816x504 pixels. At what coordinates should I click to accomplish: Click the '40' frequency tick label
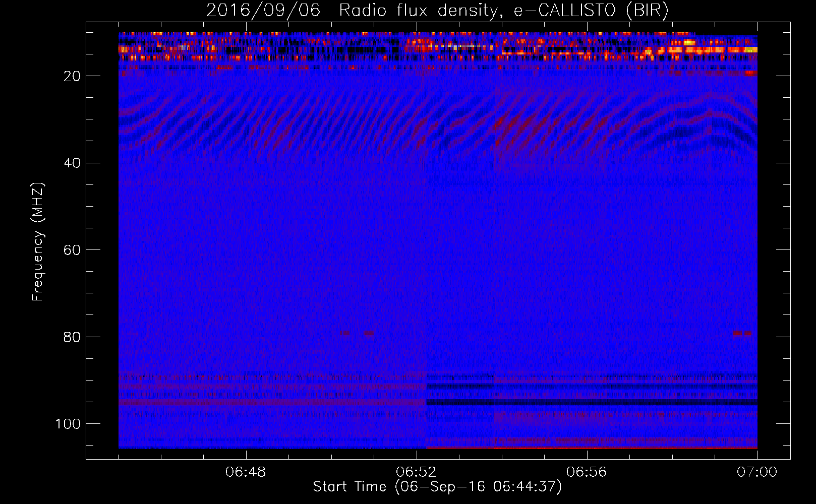(x=72, y=163)
